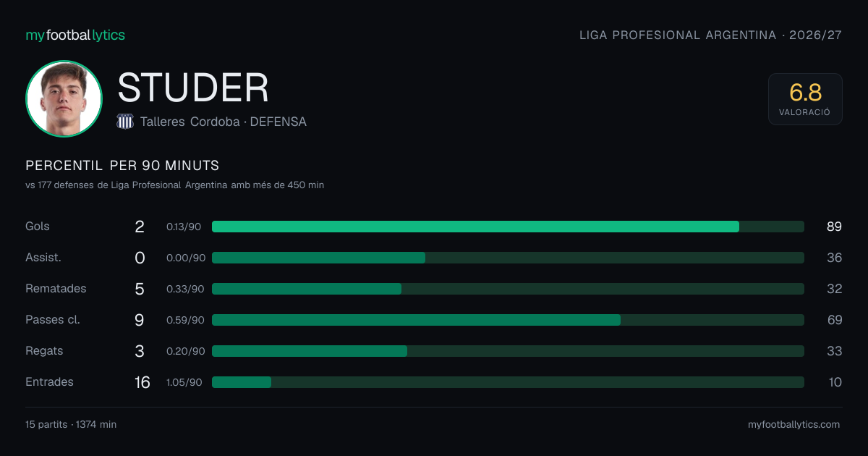Viewport: 868px width, 456px height.
Task: Click the Assist. percentile bar
Action: pos(508,258)
